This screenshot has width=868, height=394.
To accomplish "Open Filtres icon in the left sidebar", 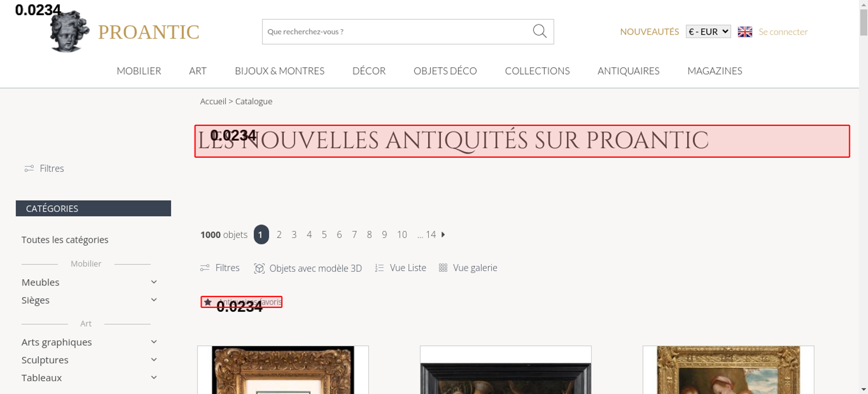I will [x=29, y=168].
